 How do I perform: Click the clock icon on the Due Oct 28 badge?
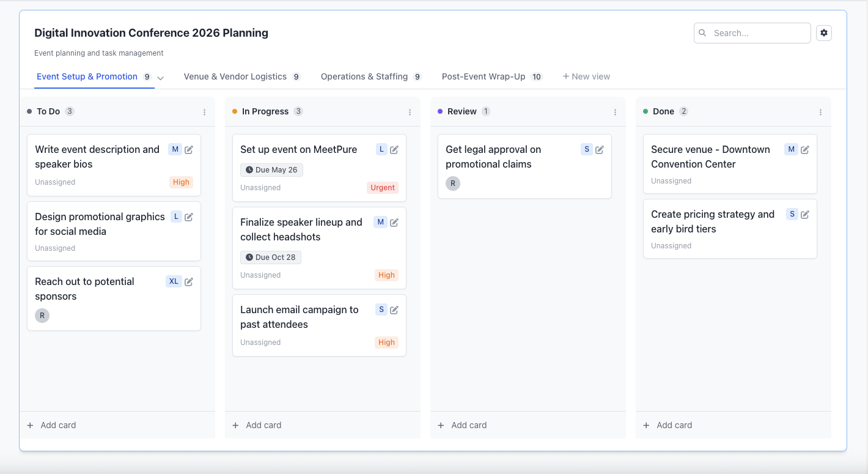tap(249, 257)
